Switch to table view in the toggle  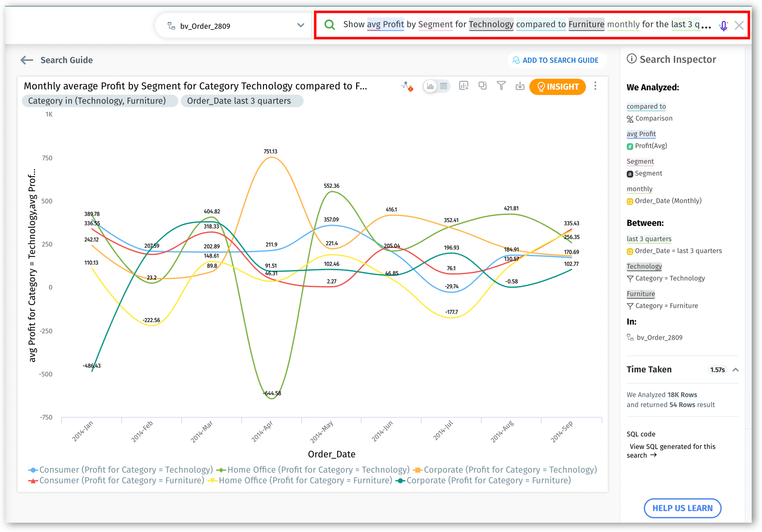click(444, 87)
